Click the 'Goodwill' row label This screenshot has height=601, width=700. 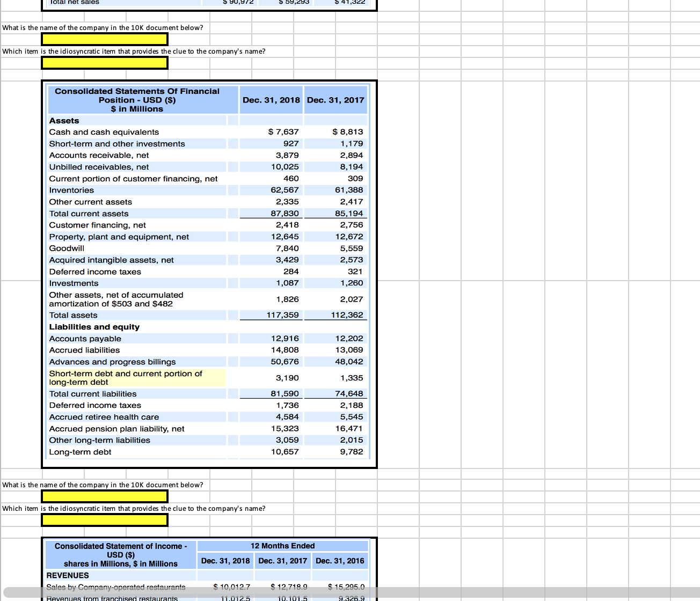(67, 248)
